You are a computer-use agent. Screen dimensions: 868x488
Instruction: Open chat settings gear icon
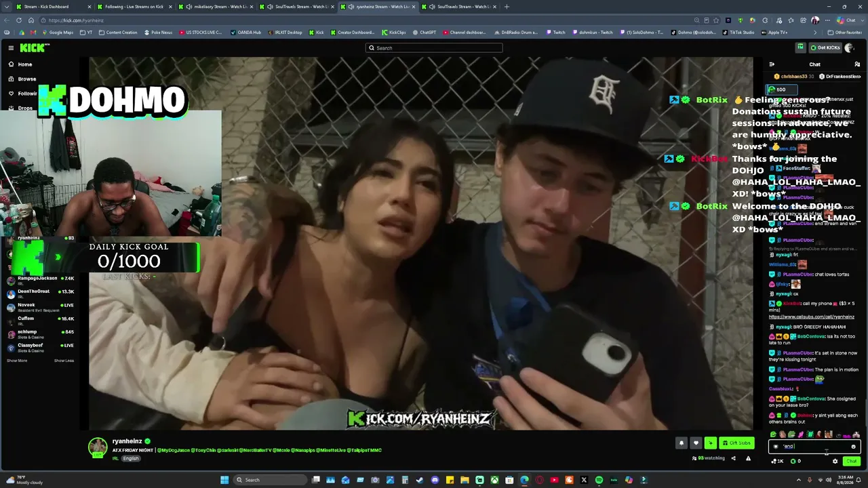click(835, 461)
